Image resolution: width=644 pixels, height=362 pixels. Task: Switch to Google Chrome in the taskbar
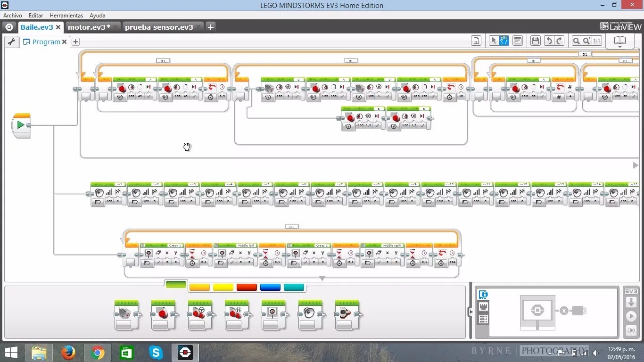[x=98, y=353]
